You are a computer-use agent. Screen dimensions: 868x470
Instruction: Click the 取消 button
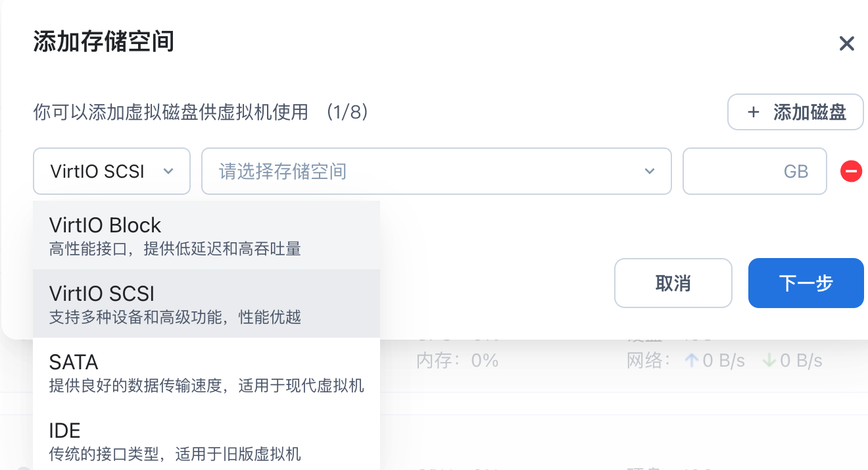[x=673, y=283]
